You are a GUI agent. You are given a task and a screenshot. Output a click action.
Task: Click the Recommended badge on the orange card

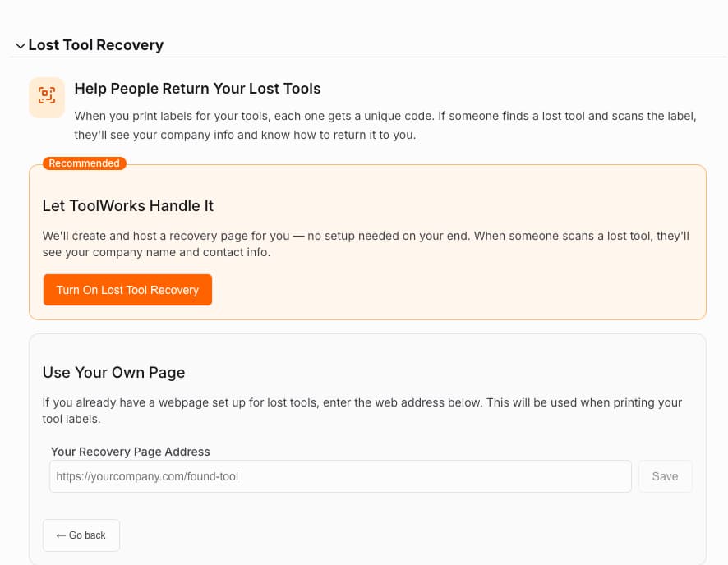coord(84,163)
